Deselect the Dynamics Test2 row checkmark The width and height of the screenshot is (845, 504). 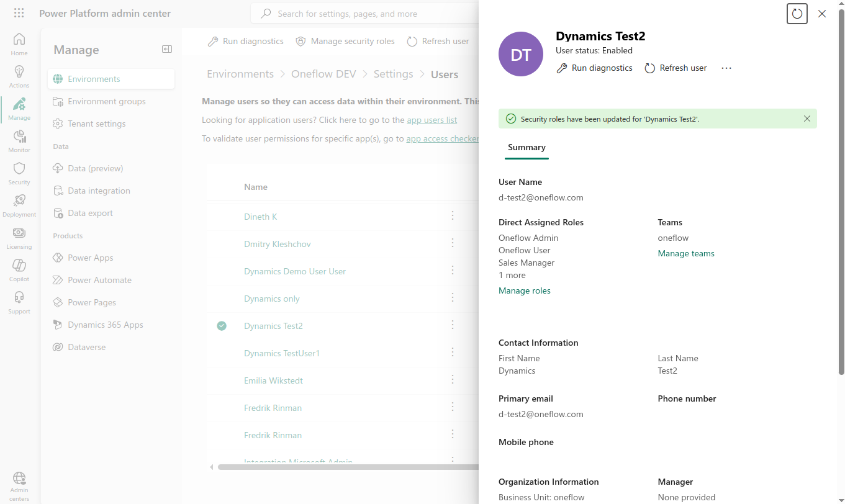[222, 326]
